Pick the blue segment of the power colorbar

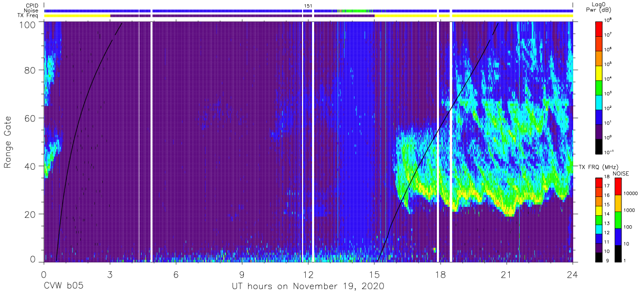600,116
